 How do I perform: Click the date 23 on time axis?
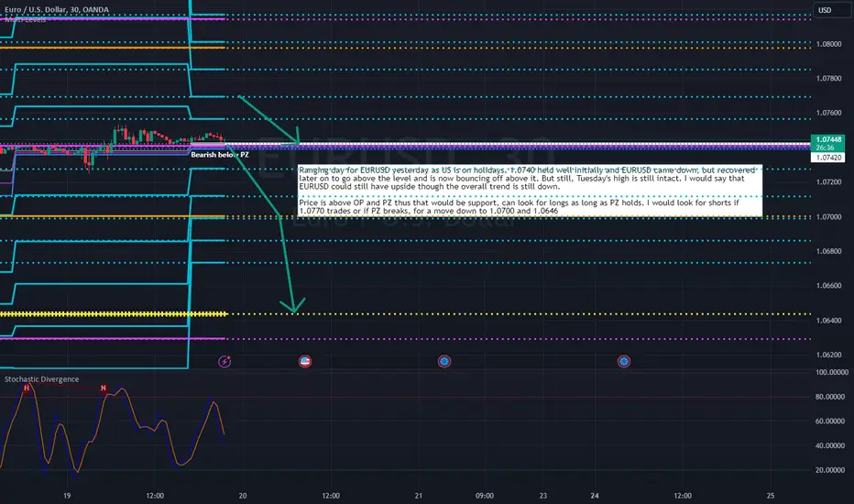click(x=543, y=496)
